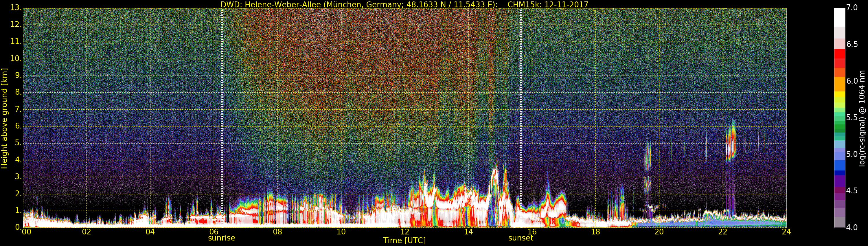Click the "13." tick on the height axis
The width and height of the screenshot is (868, 246).
[x=16, y=8]
